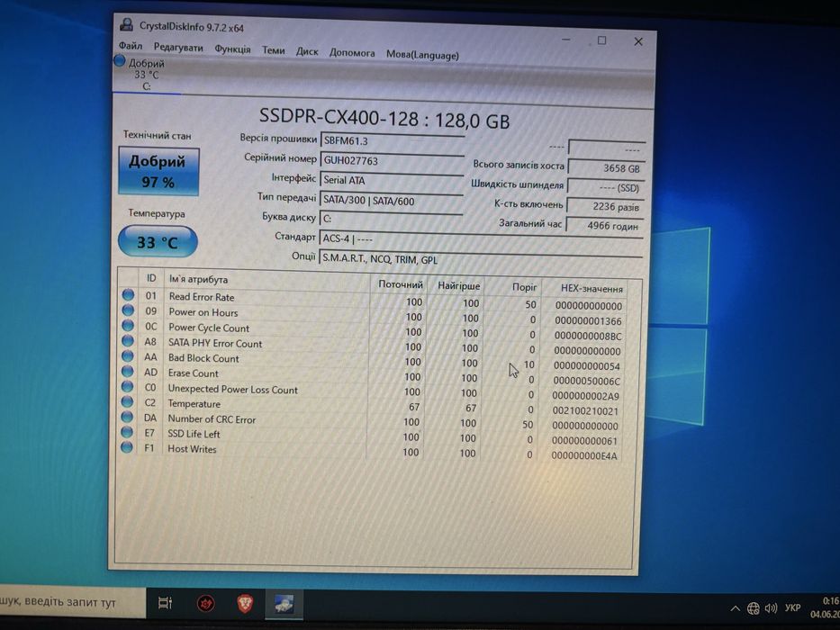
Task: Open the network globe tray icon
Action: 754,608
